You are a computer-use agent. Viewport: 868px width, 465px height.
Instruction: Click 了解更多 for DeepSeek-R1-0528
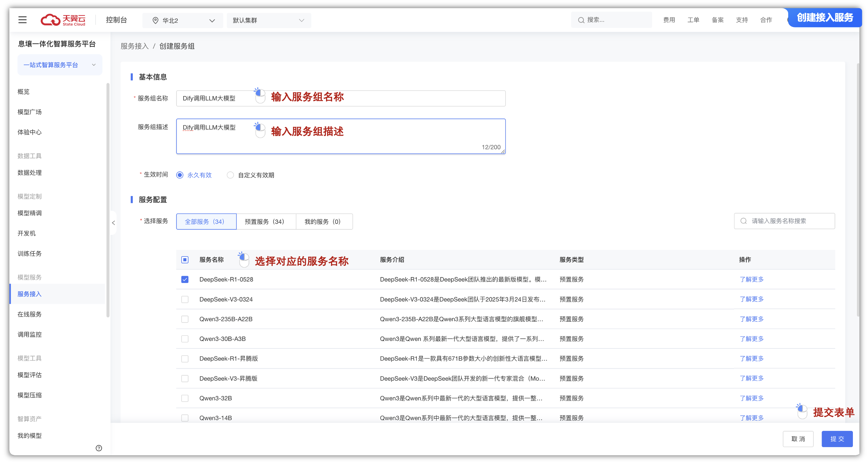[x=751, y=279]
